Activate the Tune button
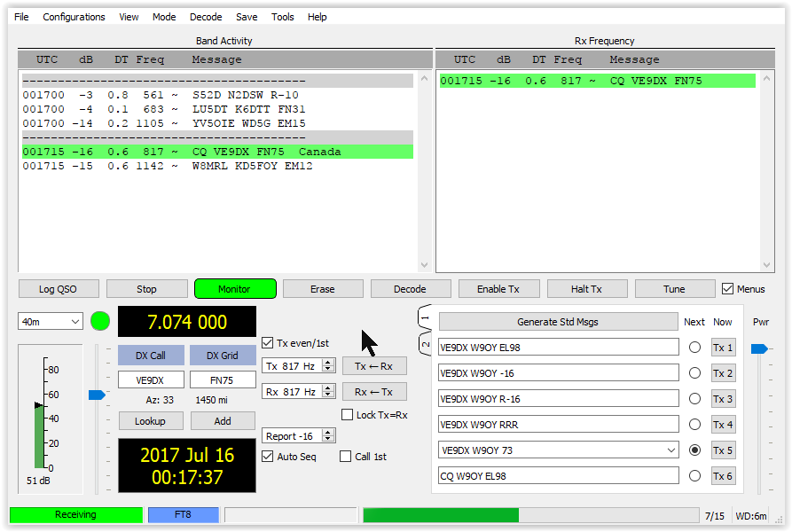Image resolution: width=792 pixels, height=532 pixels. [674, 288]
